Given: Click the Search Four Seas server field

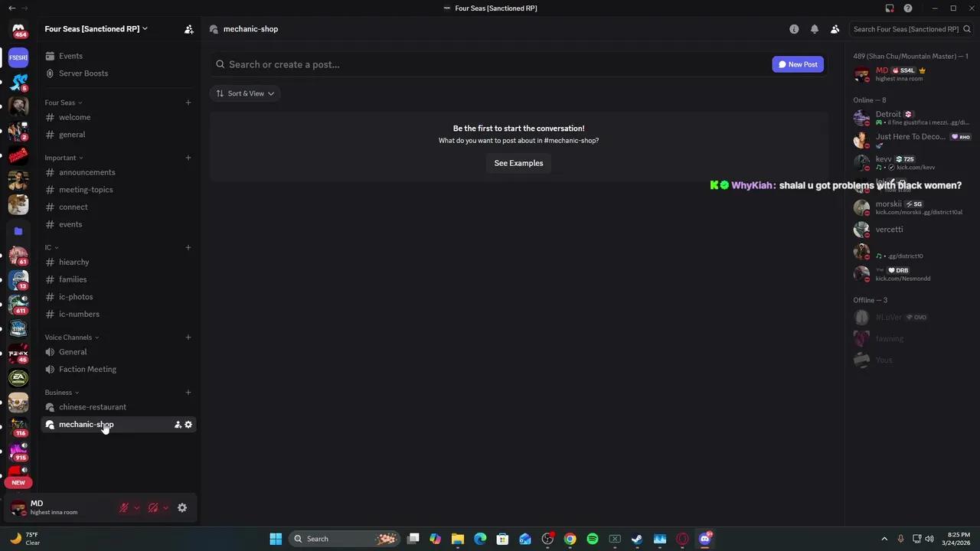Looking at the screenshot, I should pyautogui.click(x=911, y=29).
